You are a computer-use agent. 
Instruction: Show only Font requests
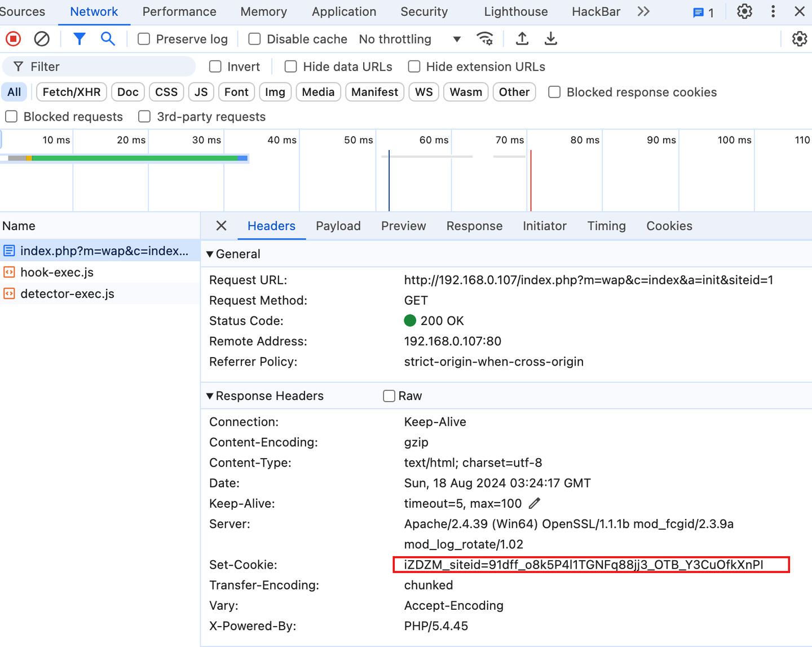[236, 91]
